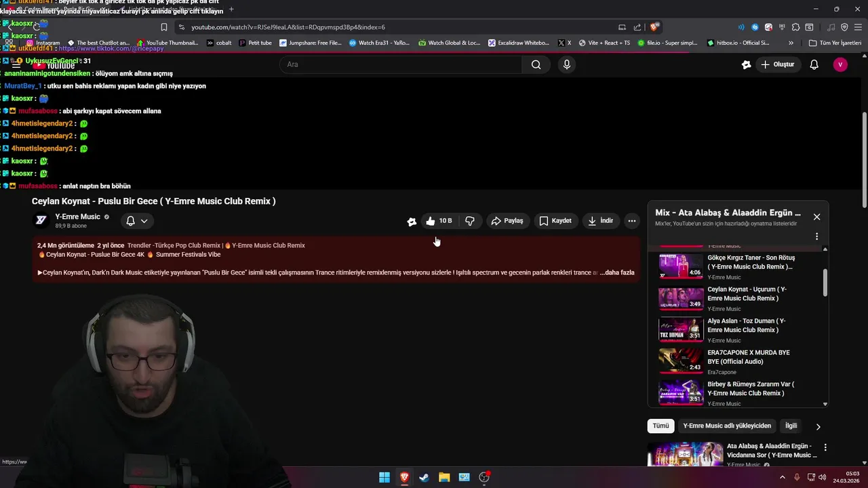Click Brave browser taskbar icon

404,477
